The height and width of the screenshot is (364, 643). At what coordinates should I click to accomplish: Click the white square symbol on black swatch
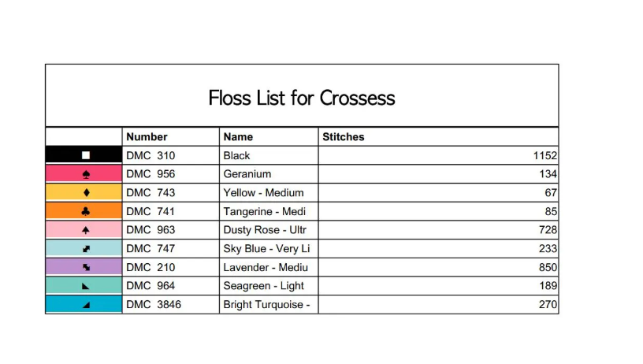86,156
